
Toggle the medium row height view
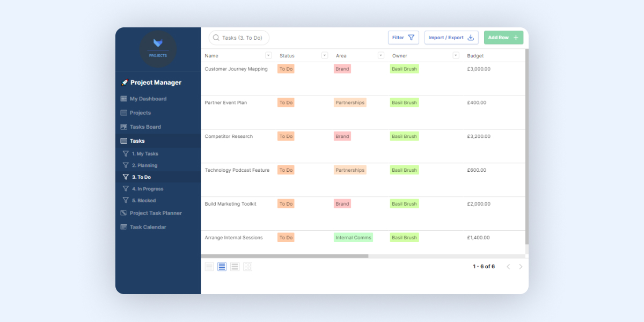(x=222, y=266)
